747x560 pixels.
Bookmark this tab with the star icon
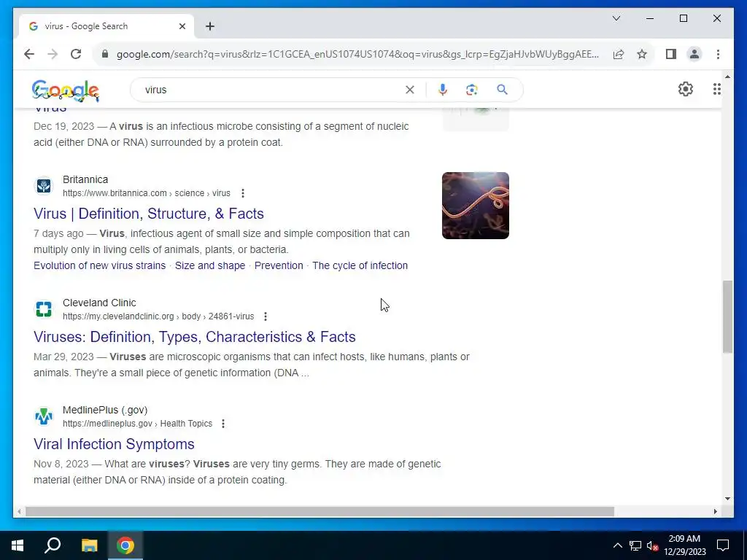click(642, 54)
